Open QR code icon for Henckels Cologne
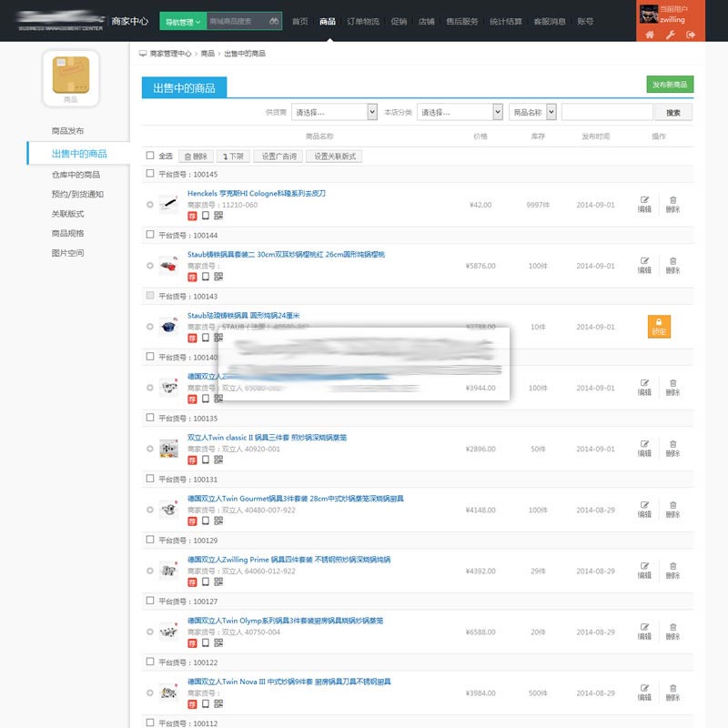The height and width of the screenshot is (728, 728). click(218, 216)
